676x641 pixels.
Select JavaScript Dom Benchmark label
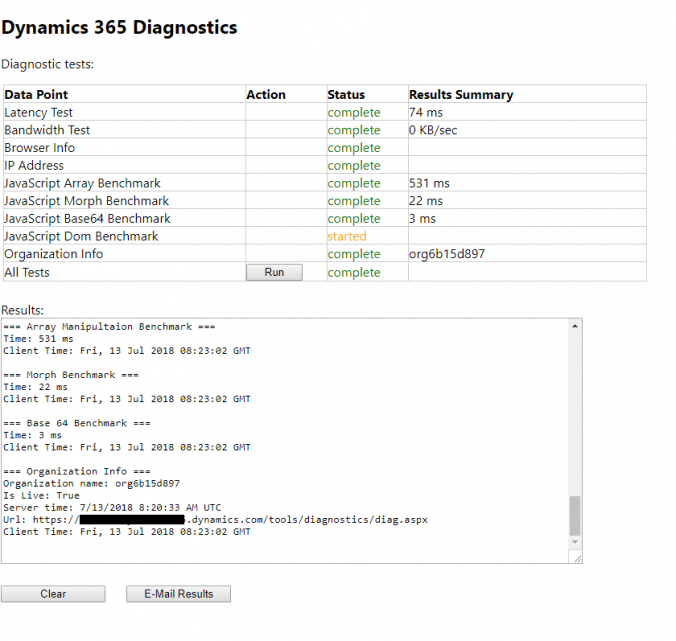click(81, 236)
